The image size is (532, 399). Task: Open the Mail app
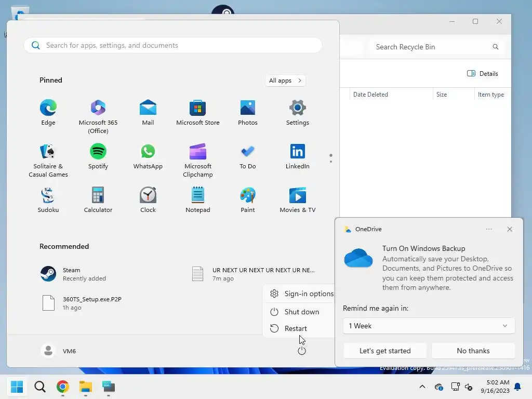[148, 113]
